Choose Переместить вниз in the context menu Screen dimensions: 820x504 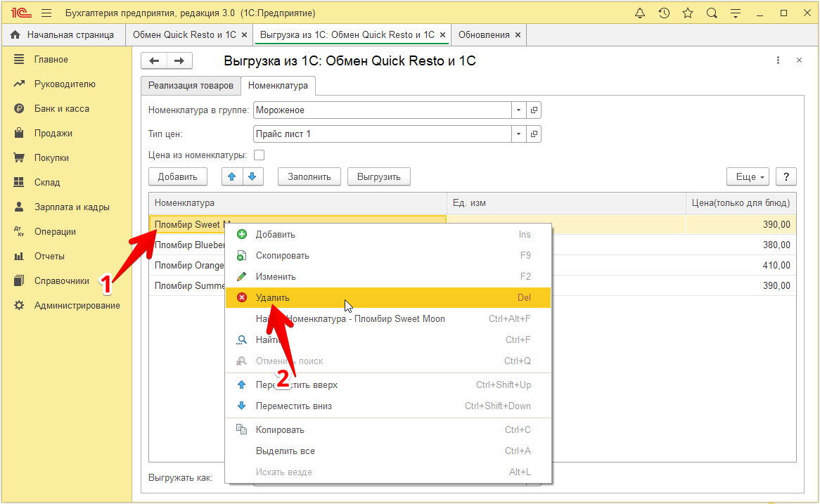tap(388, 406)
